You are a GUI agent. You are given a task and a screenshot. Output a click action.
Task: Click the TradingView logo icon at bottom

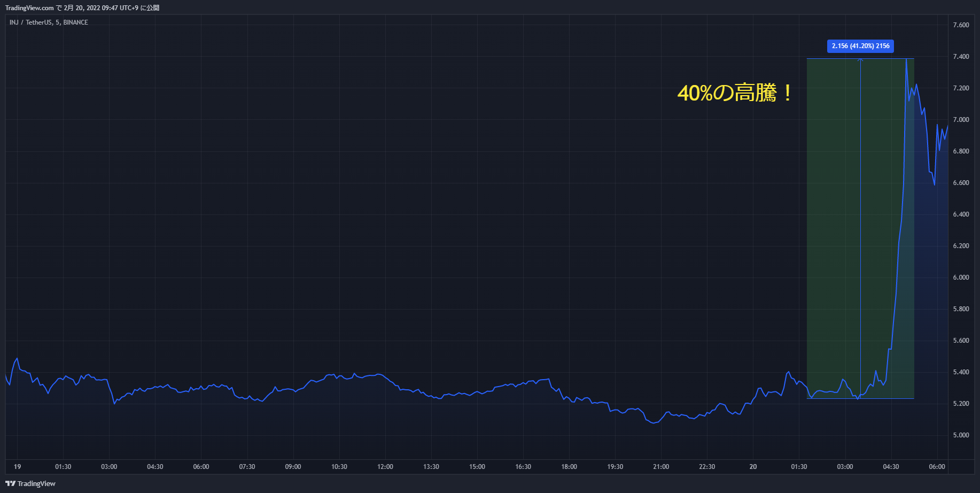[10, 483]
